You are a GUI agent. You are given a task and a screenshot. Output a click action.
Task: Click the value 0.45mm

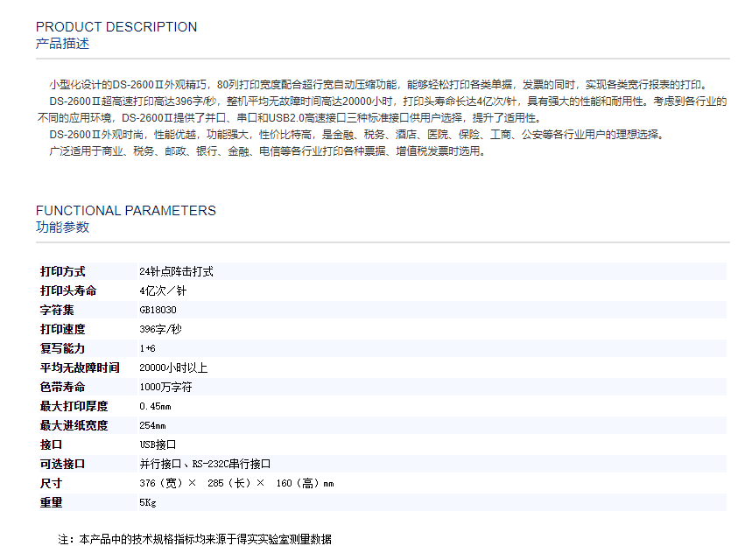(x=155, y=406)
